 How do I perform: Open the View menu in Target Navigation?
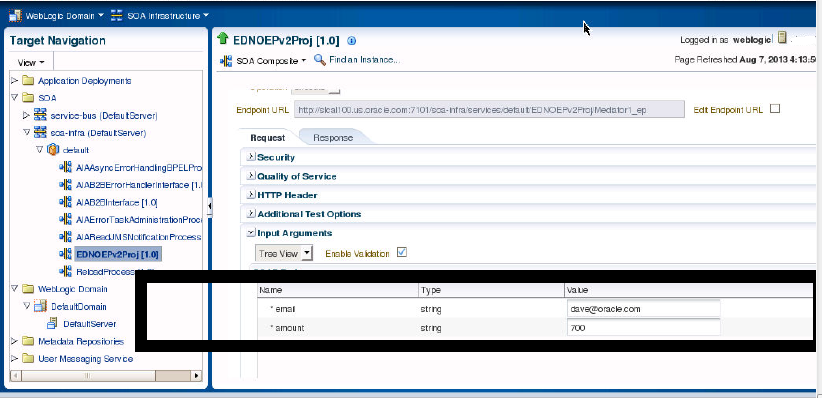coord(31,62)
